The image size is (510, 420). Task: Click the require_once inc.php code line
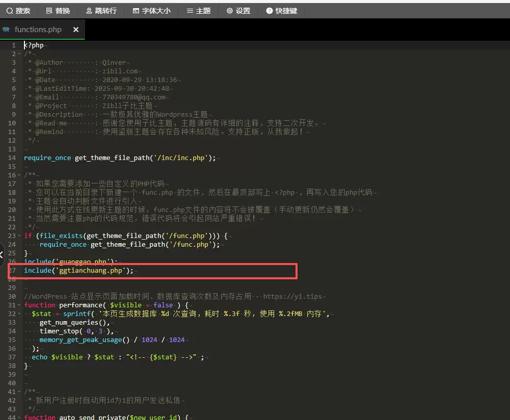tap(120, 158)
